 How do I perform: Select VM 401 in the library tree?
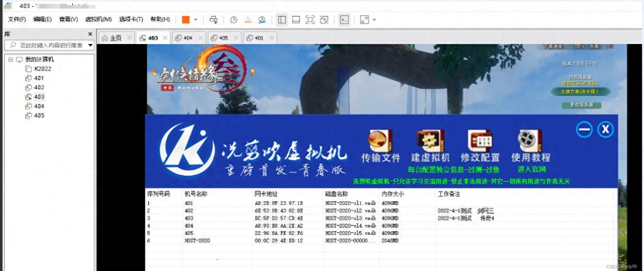coord(39,78)
